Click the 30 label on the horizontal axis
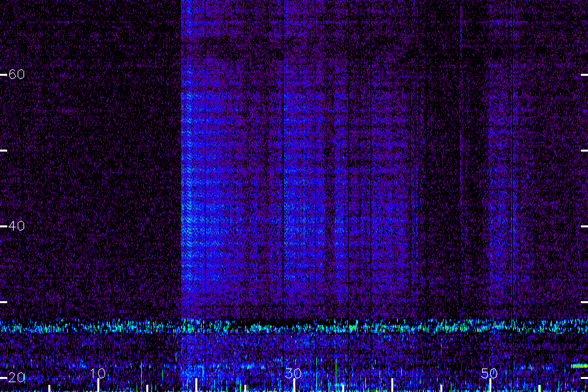Image resolution: width=588 pixels, height=392 pixels. point(293,373)
